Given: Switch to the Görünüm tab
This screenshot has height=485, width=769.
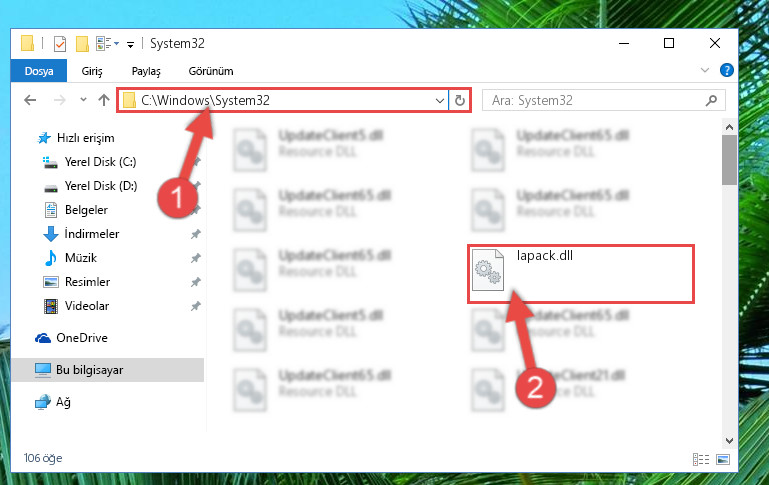Looking at the screenshot, I should 211,71.
